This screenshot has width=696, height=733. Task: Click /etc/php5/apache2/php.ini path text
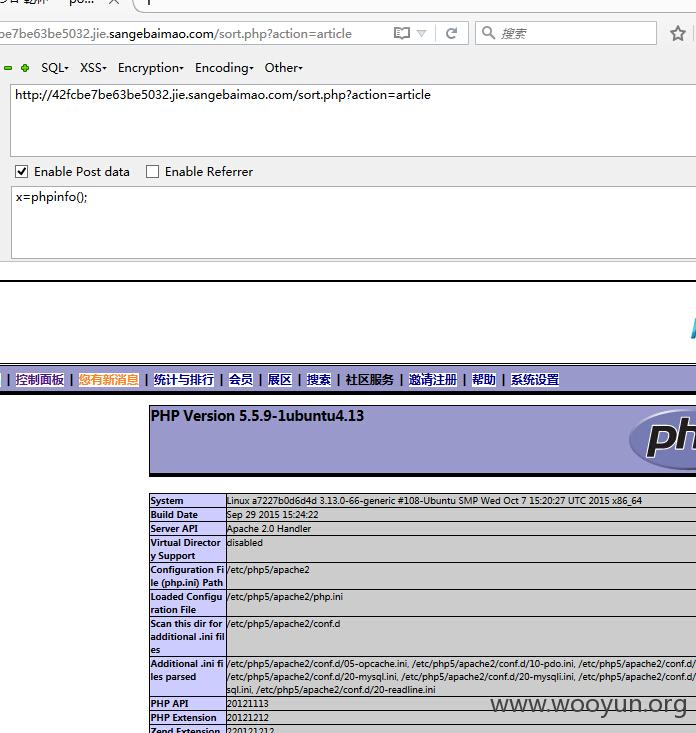(x=285, y=597)
